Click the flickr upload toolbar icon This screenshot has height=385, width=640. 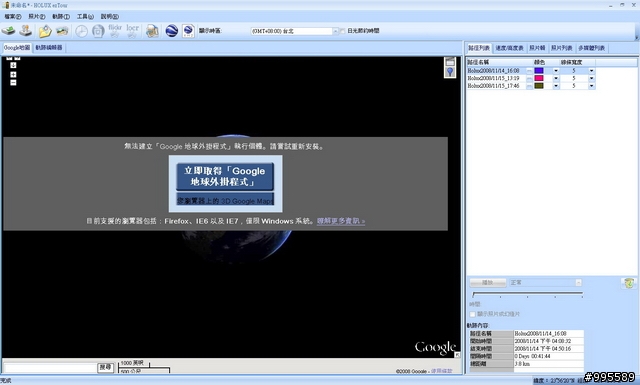115,31
